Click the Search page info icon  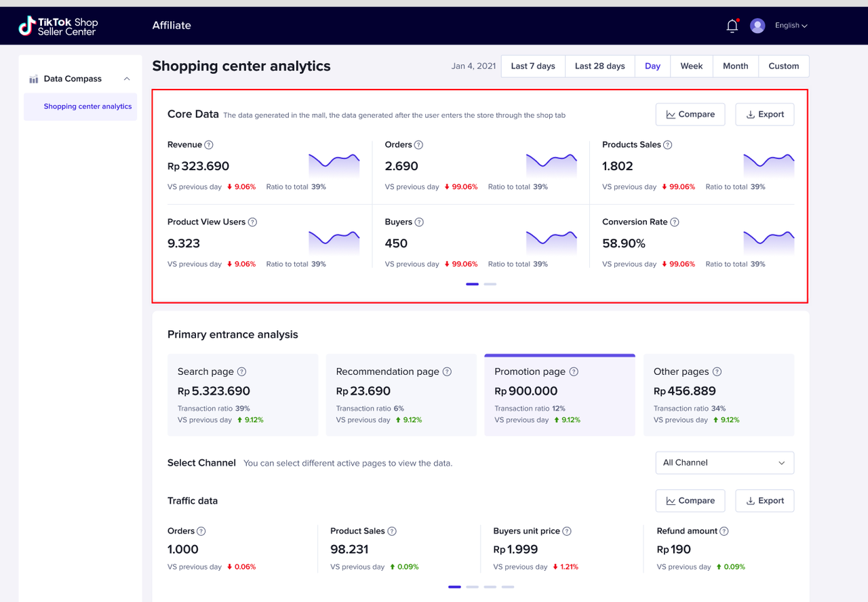[x=241, y=372]
